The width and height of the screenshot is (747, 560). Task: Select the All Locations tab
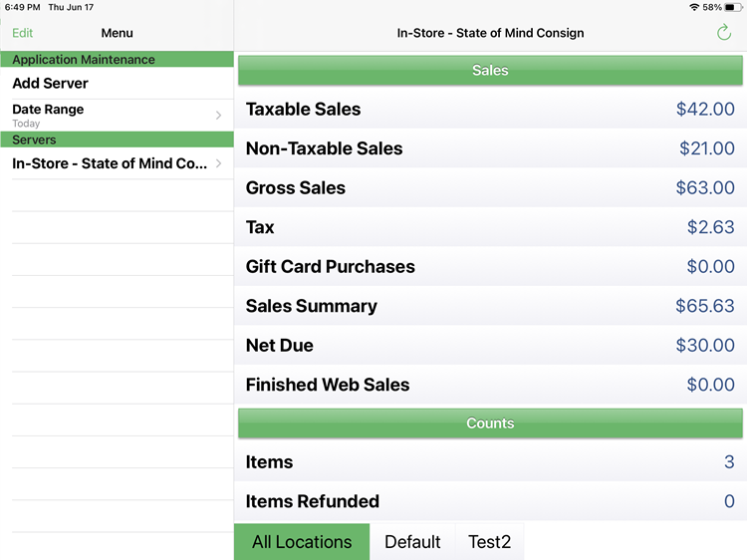pos(302,541)
